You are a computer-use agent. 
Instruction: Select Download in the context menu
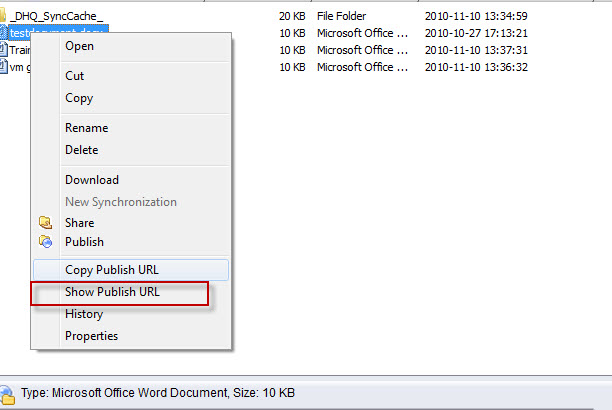click(92, 180)
